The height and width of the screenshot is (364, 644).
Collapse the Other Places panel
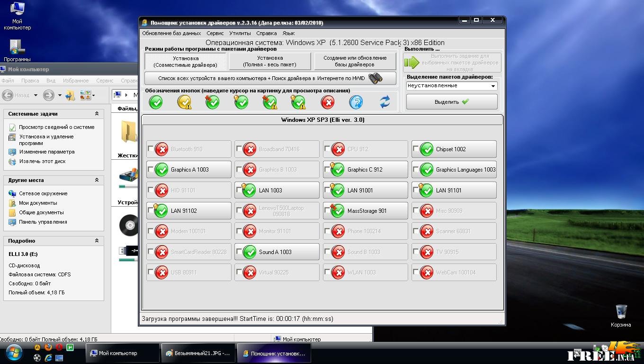coord(97,180)
